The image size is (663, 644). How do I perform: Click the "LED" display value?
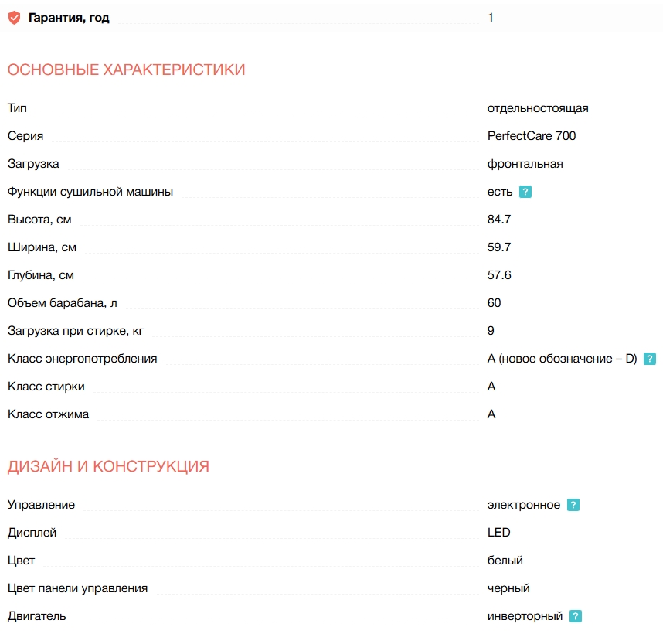498,533
